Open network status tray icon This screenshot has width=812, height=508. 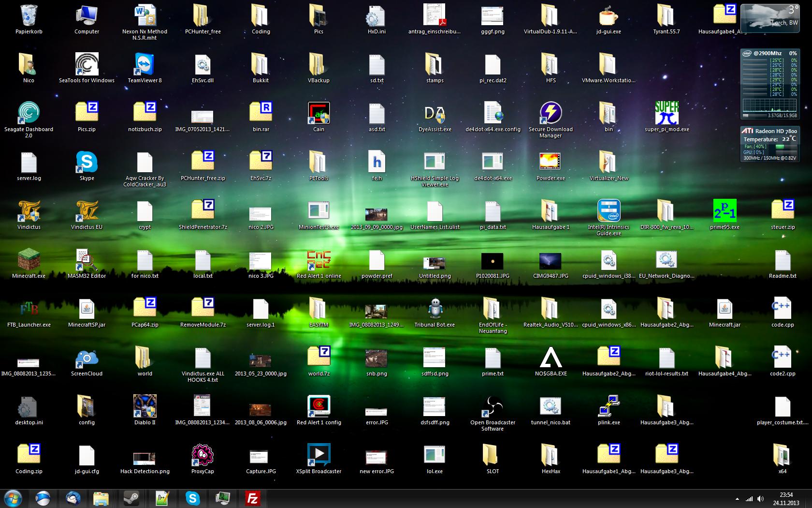coord(749,499)
